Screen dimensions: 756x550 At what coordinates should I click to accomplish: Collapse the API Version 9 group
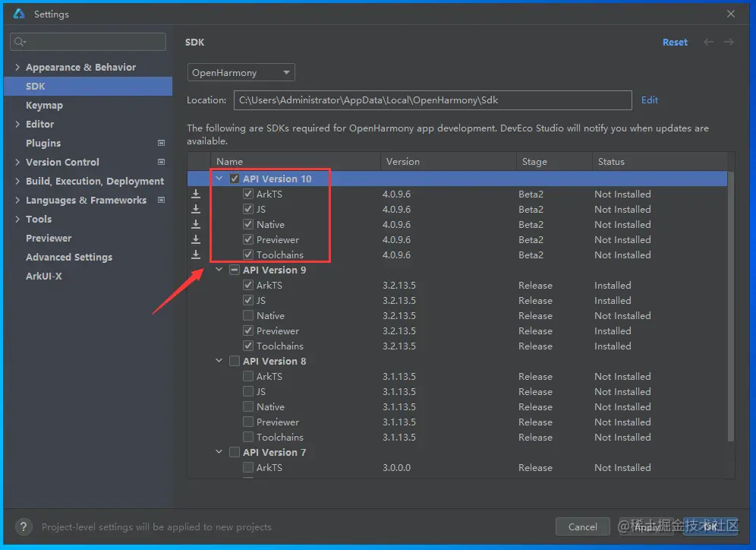(x=219, y=270)
